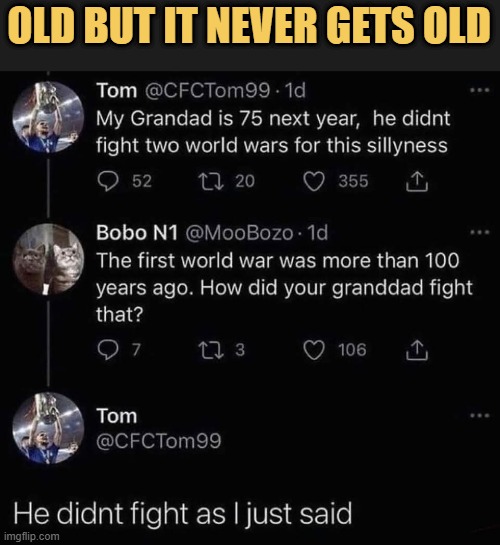This screenshot has height=545, width=500.
Task: Share Bobo N1's tweet
Action: tap(417, 350)
